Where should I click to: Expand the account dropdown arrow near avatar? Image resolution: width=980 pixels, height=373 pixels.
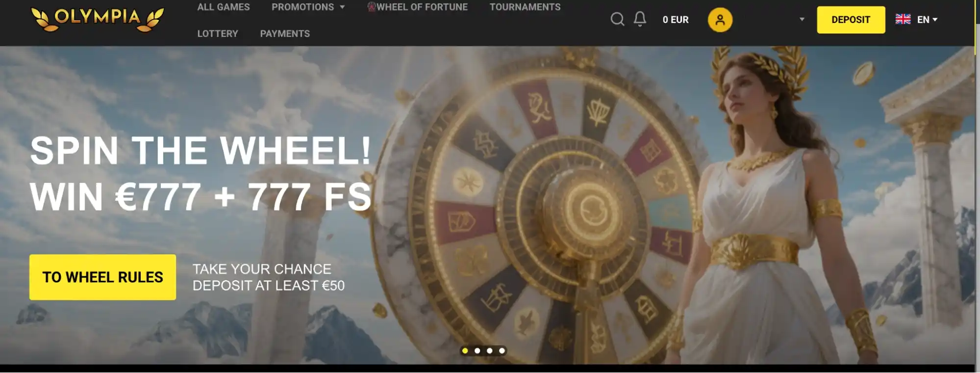click(x=802, y=20)
